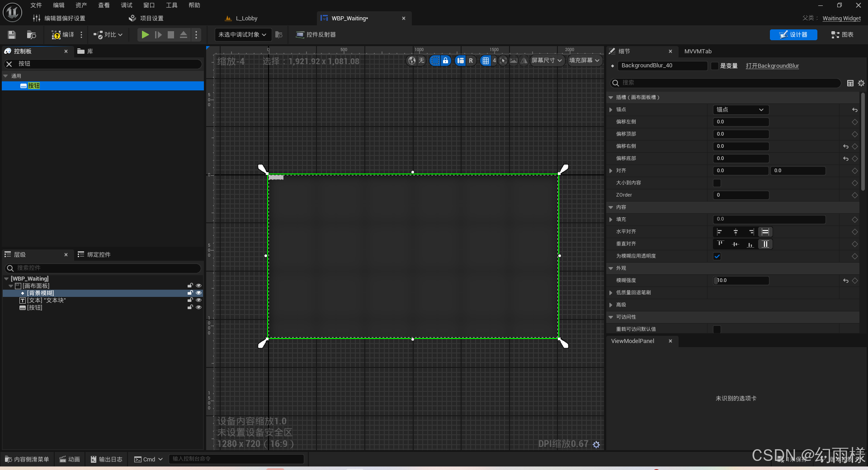Switch to the MVVMTab tab

[x=698, y=52]
